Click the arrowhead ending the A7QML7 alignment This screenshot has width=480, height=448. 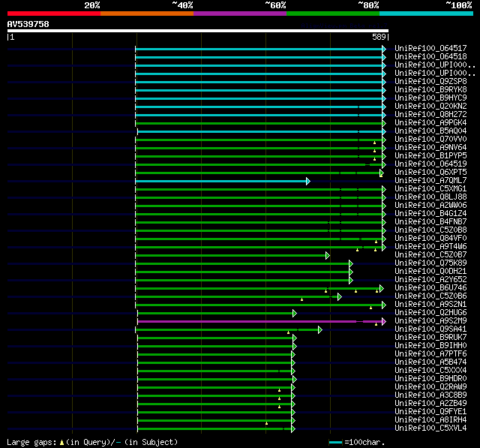[308, 182]
